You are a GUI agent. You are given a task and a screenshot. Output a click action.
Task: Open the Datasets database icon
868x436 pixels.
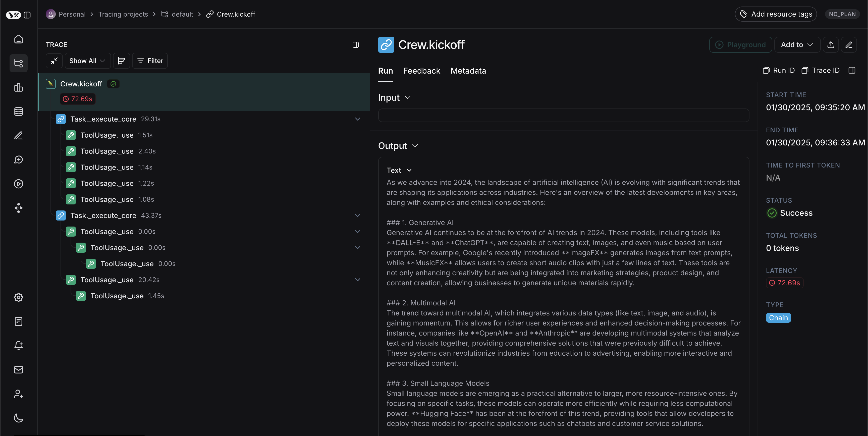click(x=19, y=112)
